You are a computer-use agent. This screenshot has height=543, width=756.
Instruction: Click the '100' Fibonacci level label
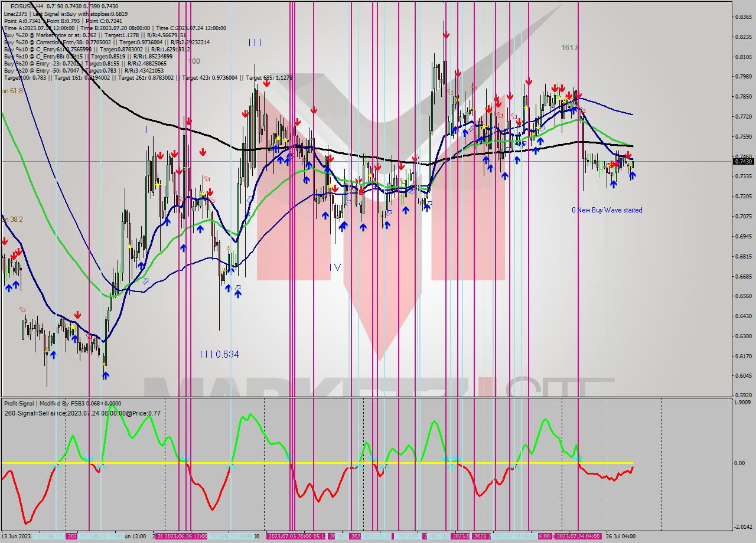click(x=194, y=61)
